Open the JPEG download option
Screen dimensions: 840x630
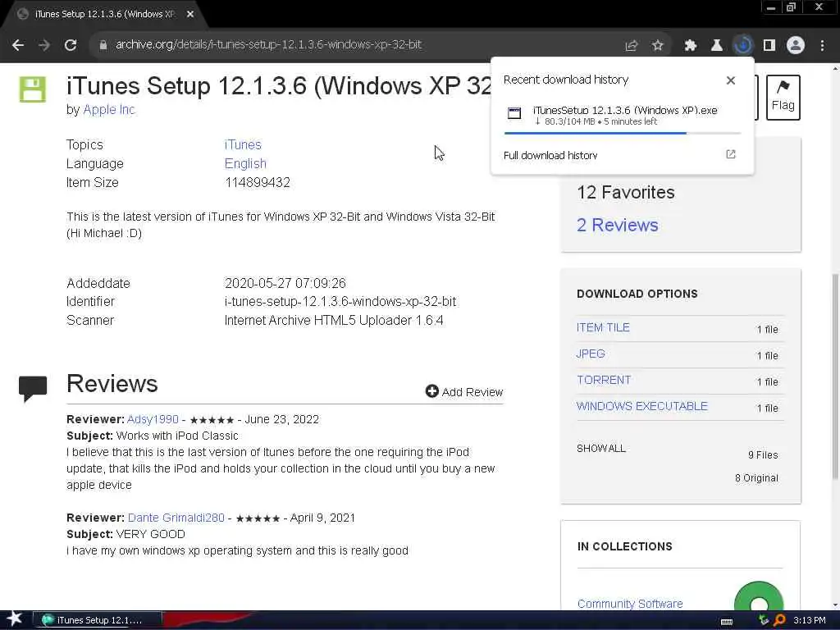[x=591, y=354]
